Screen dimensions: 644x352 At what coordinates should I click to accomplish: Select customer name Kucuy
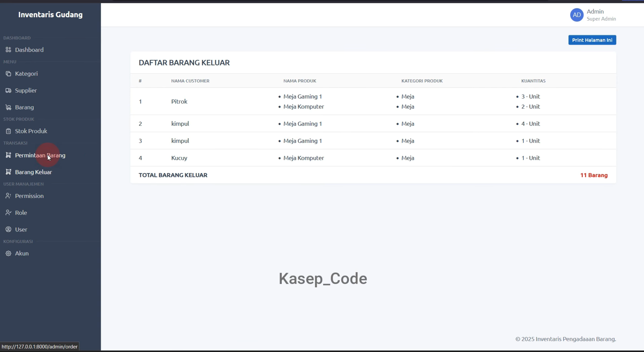pos(179,158)
